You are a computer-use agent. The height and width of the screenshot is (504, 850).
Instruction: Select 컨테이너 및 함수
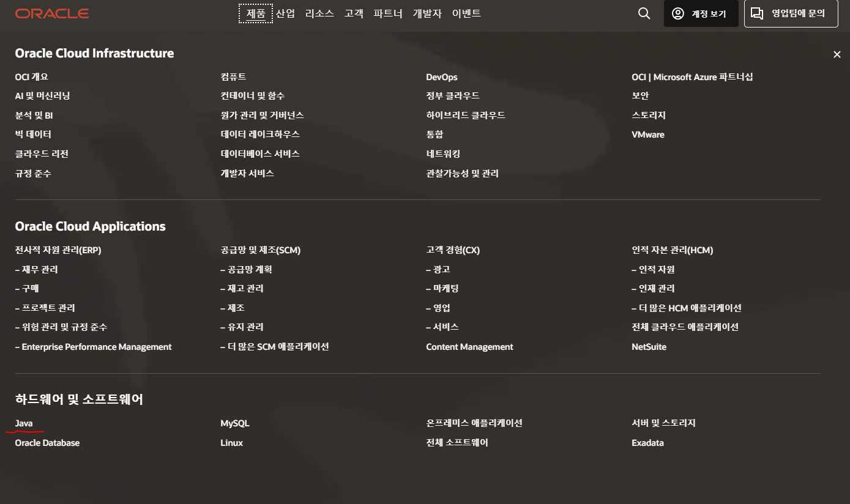252,96
